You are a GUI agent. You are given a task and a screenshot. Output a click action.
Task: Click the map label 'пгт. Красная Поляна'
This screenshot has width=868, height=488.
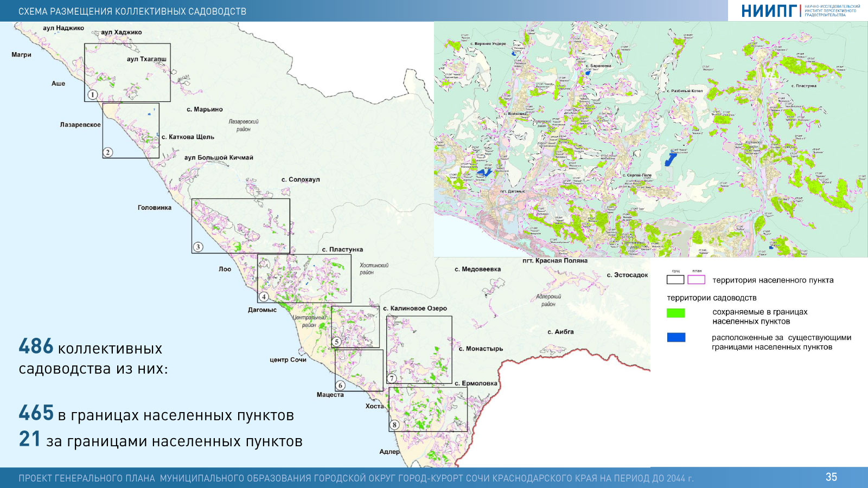point(555,261)
